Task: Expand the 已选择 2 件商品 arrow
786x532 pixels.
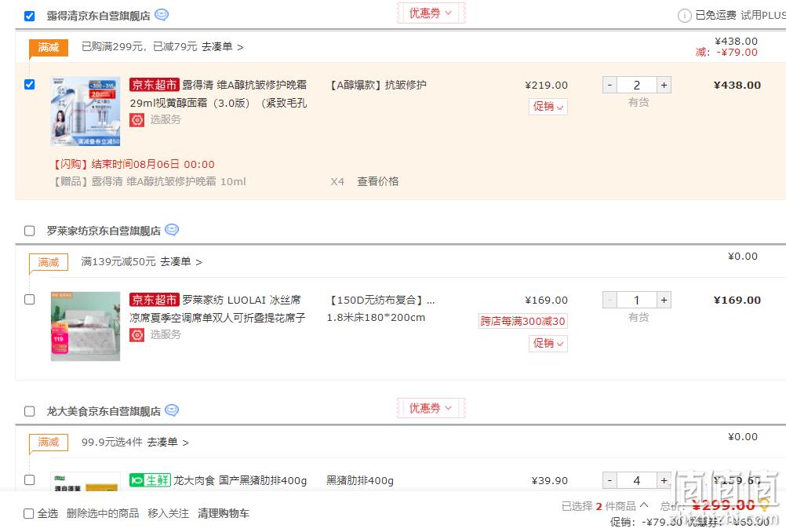Action: pos(644,505)
